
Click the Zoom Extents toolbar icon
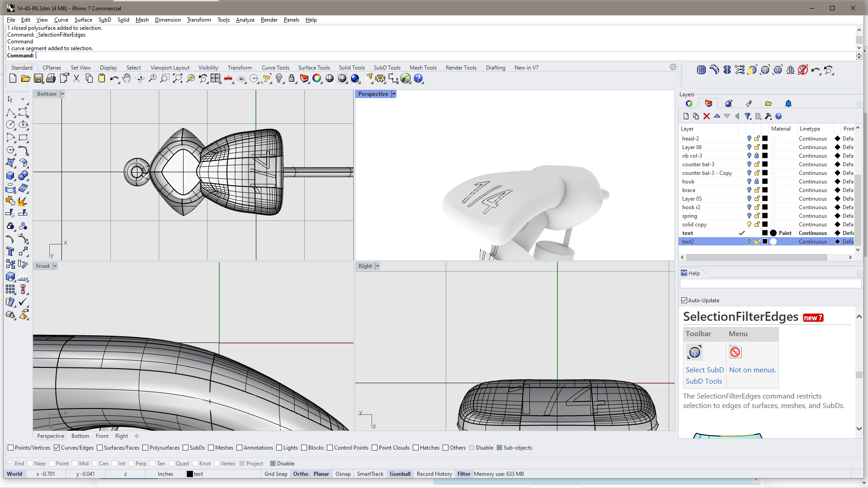click(178, 79)
